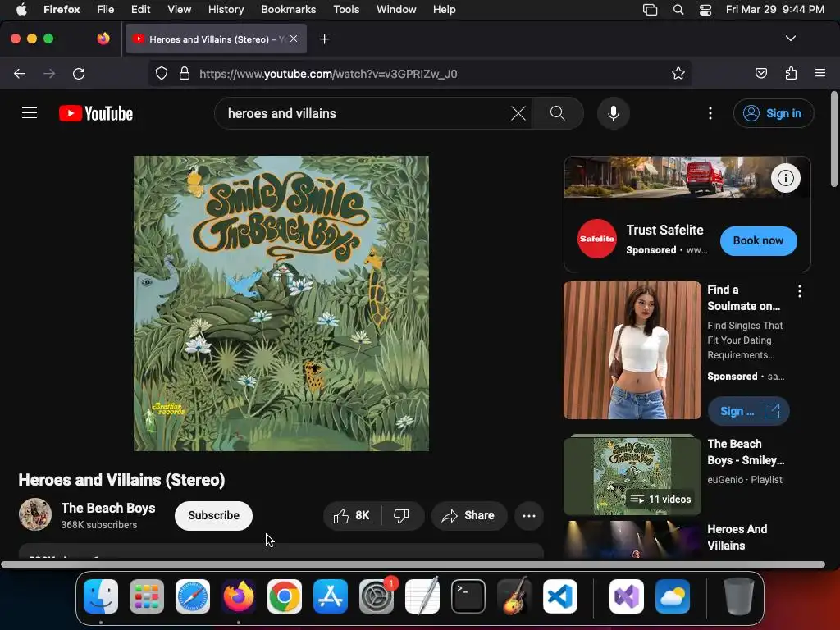Show tracking protection shield info
The height and width of the screenshot is (630, 840).
click(x=162, y=73)
